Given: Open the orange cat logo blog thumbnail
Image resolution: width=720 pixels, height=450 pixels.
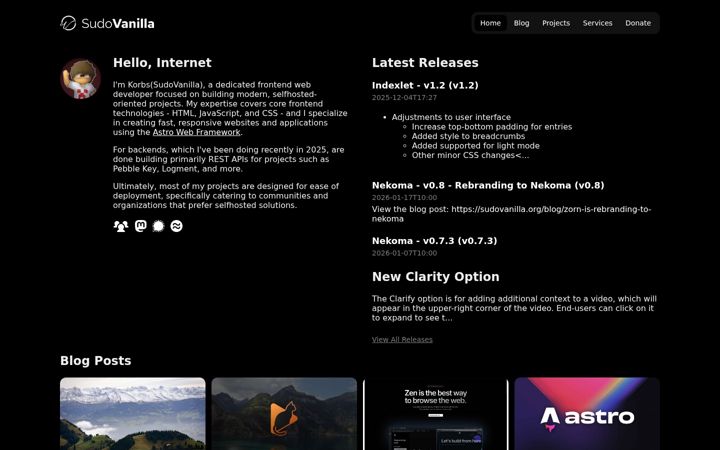Looking at the screenshot, I should [x=284, y=414].
